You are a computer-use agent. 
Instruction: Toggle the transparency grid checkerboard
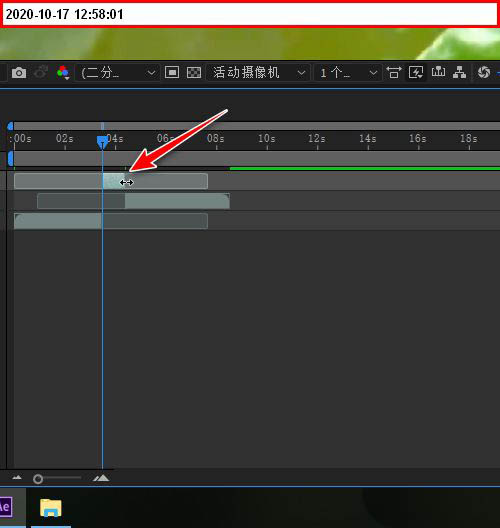[x=194, y=72]
